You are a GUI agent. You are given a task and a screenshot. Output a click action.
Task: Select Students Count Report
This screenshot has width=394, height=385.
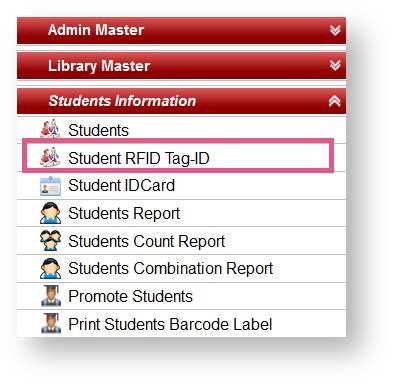146,241
